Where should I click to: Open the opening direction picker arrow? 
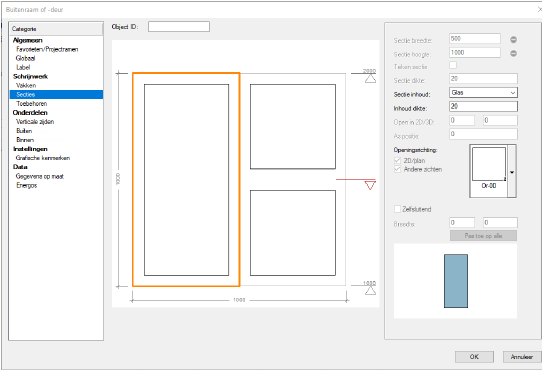512,171
